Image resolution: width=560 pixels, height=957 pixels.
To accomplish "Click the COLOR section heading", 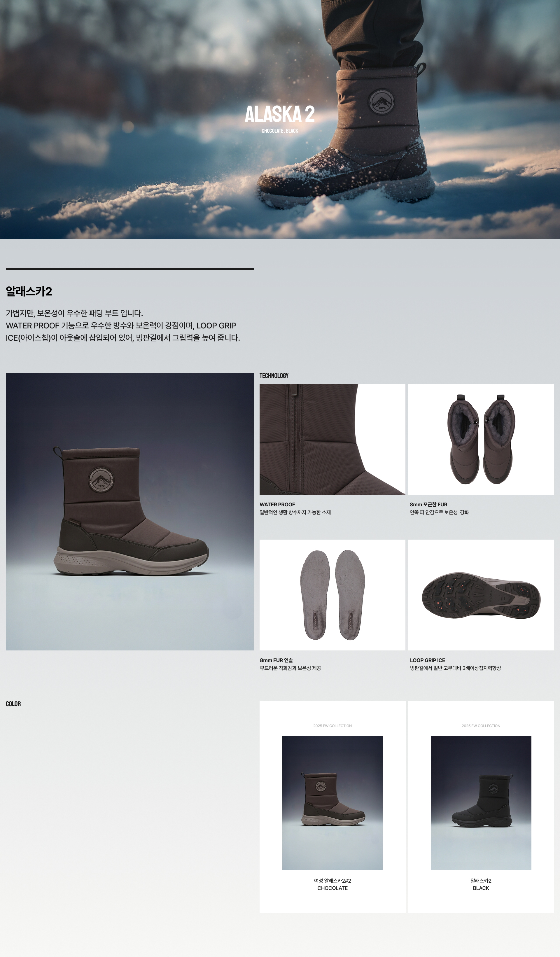I will pos(13,704).
